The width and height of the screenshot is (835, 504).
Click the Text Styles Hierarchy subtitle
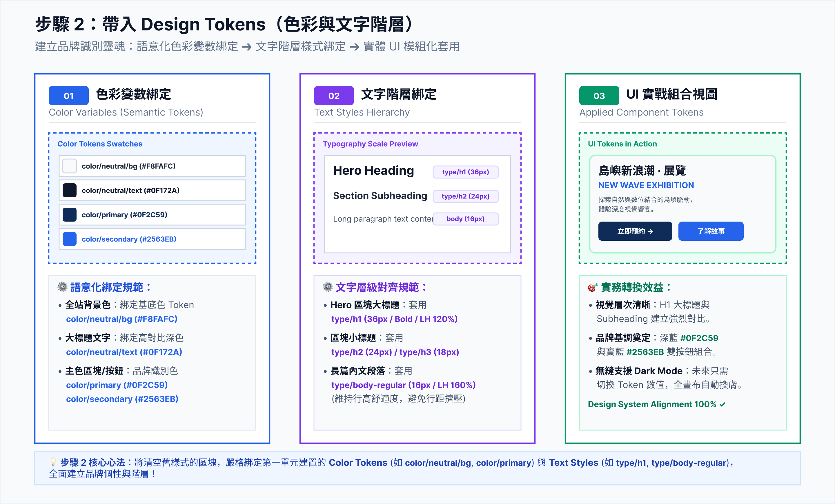pos(362,112)
